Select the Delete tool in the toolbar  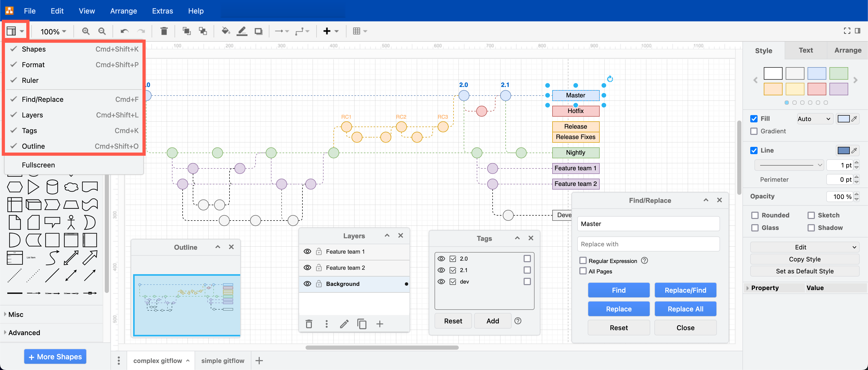coord(164,31)
